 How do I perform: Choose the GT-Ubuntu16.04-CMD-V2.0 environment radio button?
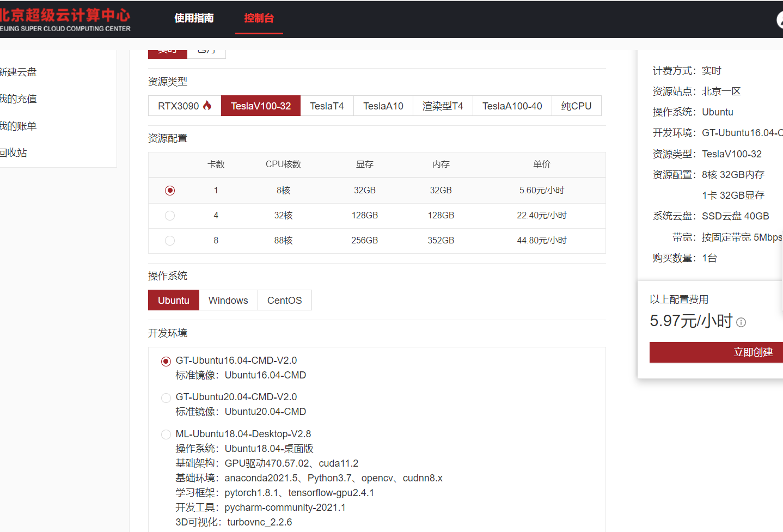[166, 361]
